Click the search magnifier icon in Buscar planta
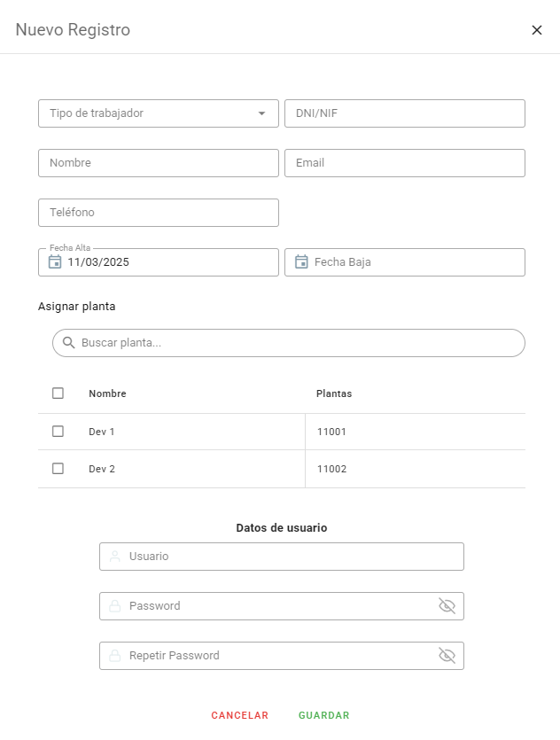This screenshot has width=560, height=740. click(69, 343)
